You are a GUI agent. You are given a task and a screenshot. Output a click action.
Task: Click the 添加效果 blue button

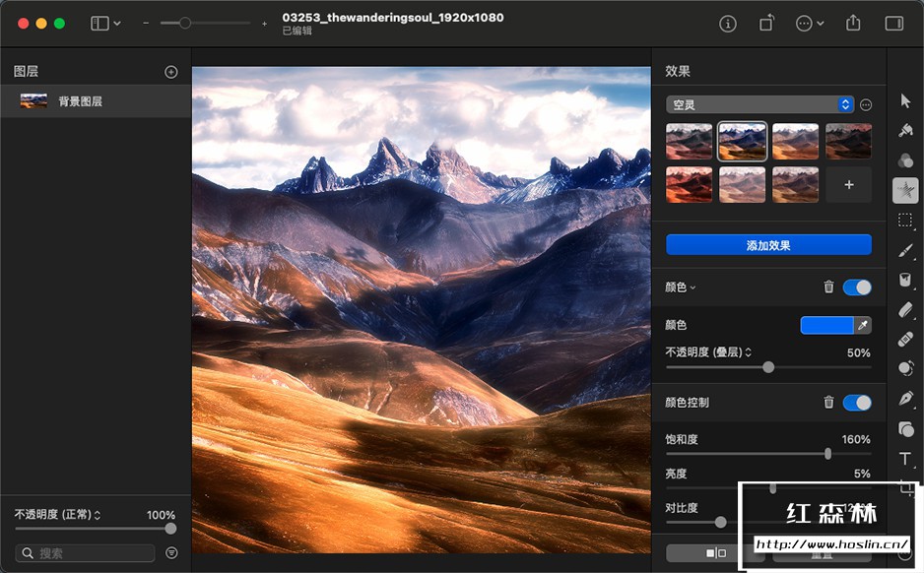coord(768,245)
